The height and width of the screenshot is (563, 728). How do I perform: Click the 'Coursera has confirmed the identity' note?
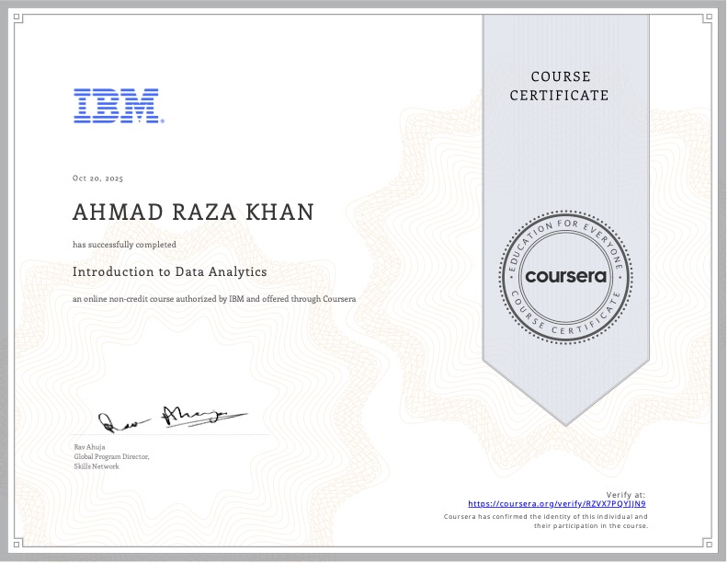pyautogui.click(x=545, y=522)
